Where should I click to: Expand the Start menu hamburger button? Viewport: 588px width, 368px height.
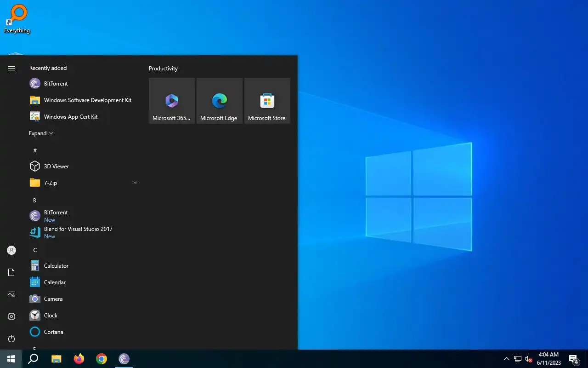click(11, 68)
